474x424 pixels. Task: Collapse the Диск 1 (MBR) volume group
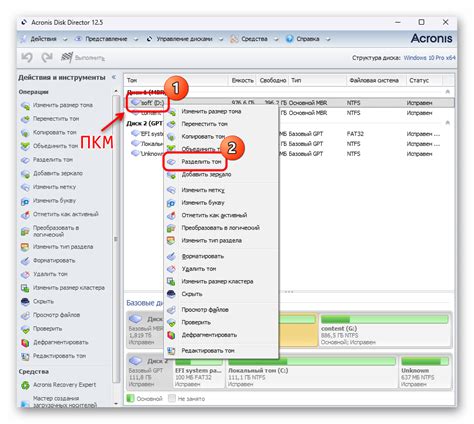(448, 91)
